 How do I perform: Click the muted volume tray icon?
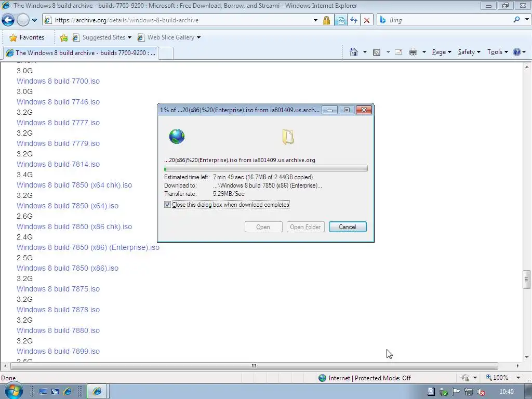coord(481,392)
